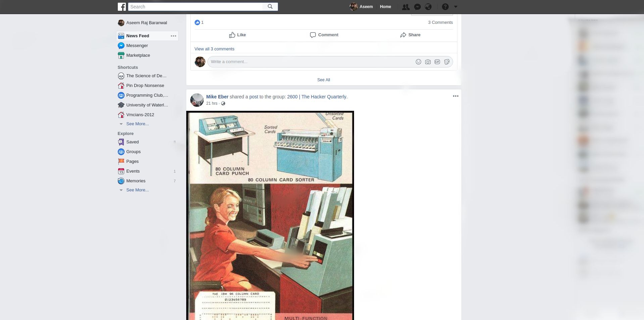This screenshot has width=644, height=320.
Task: Go to Home in top bar
Action: (385, 7)
